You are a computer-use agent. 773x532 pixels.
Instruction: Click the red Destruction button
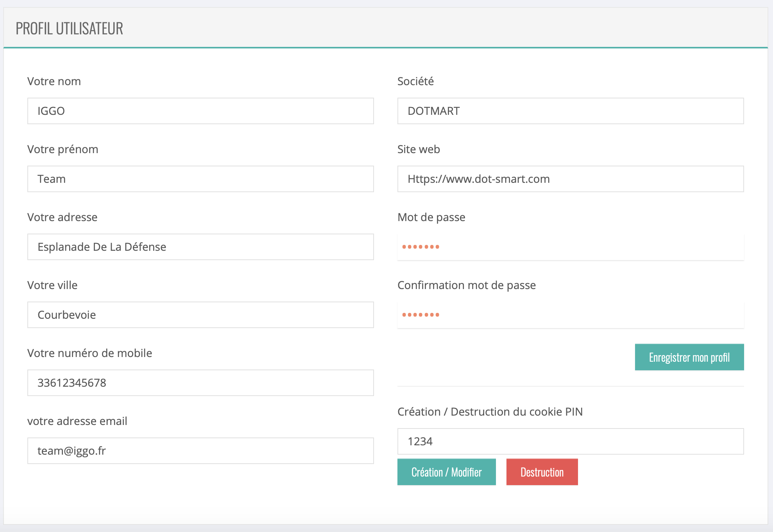click(x=542, y=472)
